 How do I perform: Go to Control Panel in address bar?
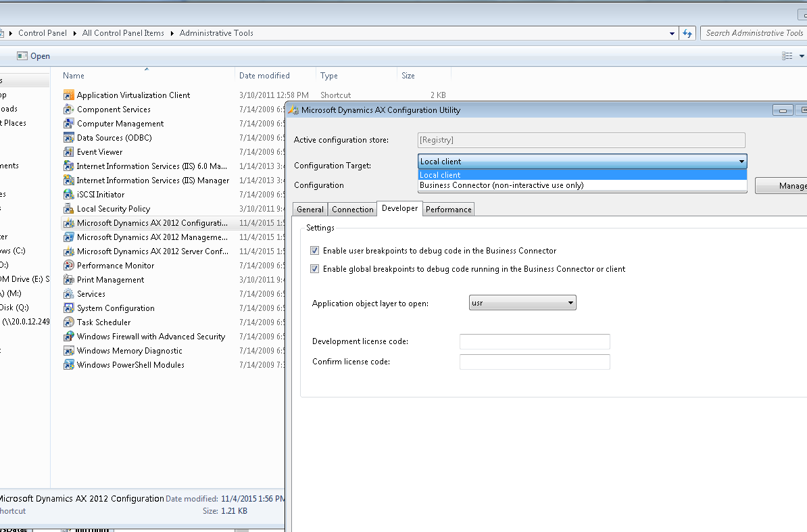point(43,33)
